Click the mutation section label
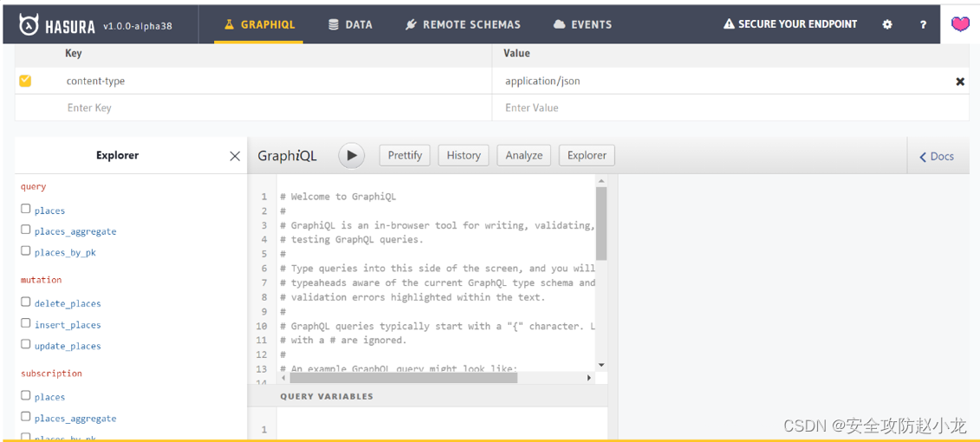 pos(42,279)
